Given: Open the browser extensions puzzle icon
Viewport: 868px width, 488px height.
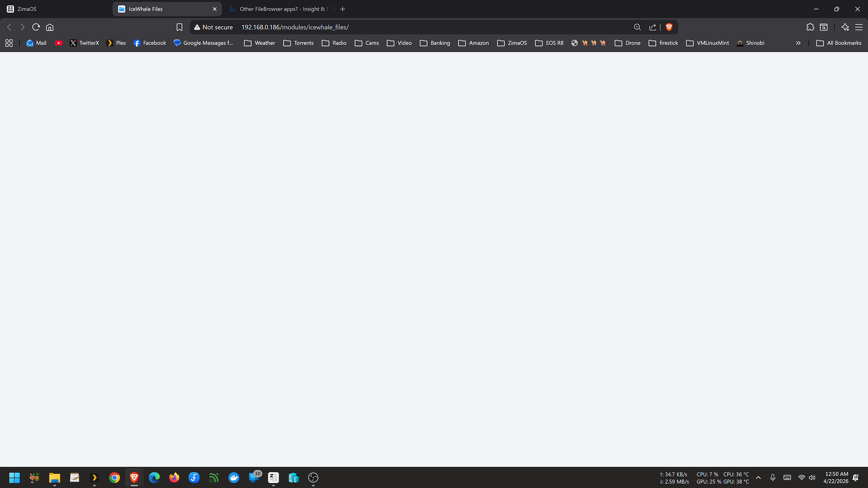Looking at the screenshot, I should (810, 27).
